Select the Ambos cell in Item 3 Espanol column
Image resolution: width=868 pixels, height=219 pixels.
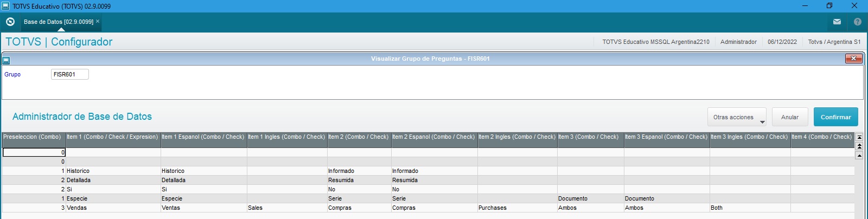[666, 208]
